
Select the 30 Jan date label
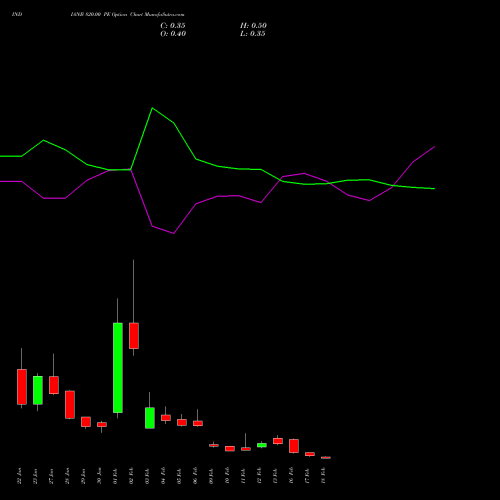pos(99,476)
